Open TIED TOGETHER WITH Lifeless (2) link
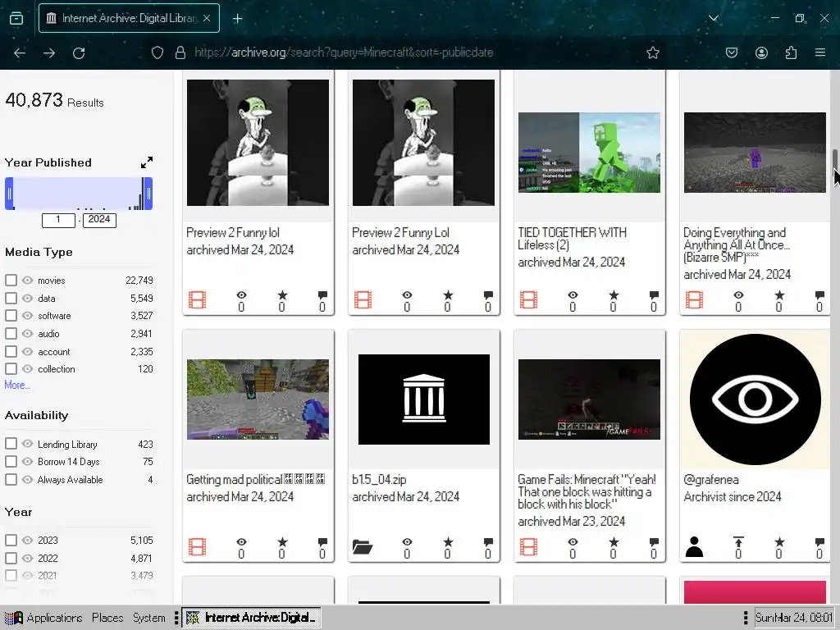840x630 pixels. (x=572, y=239)
